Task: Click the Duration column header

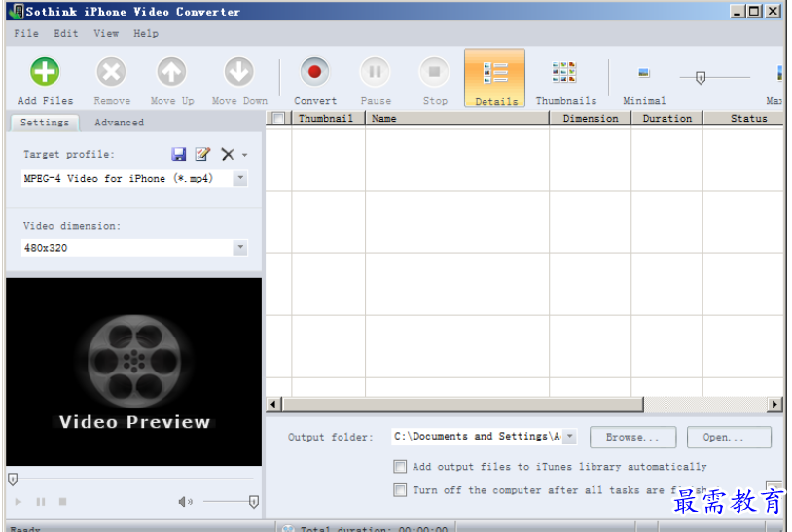Action: [x=666, y=118]
